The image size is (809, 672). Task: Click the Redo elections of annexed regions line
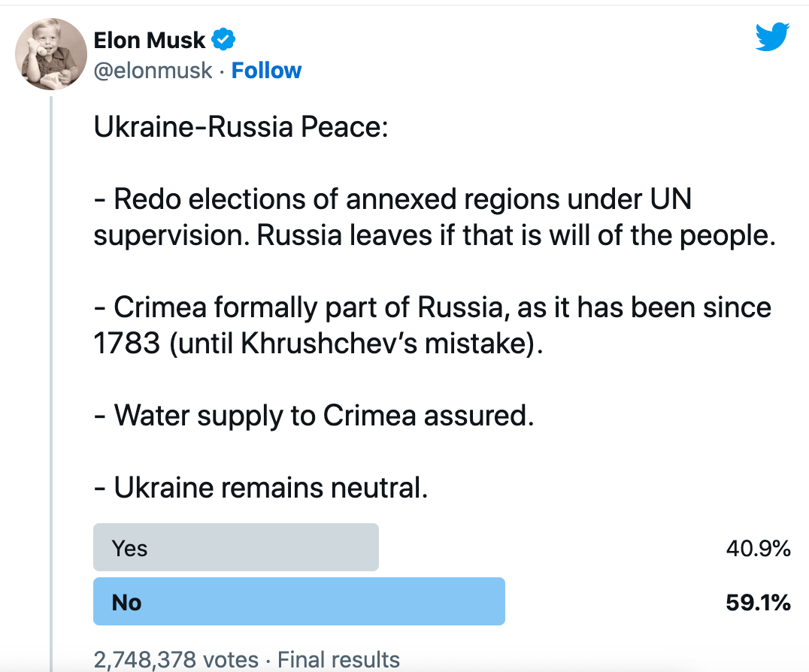click(x=392, y=199)
